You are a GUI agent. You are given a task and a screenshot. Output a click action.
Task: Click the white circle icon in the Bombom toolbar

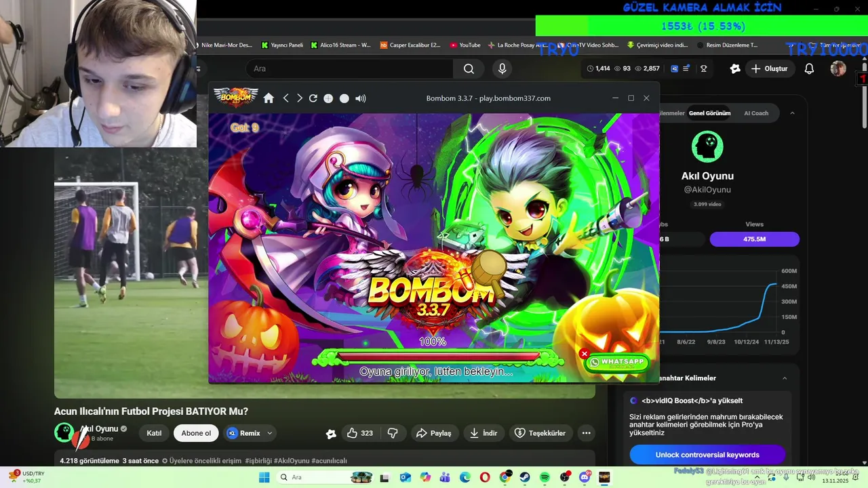pyautogui.click(x=344, y=98)
